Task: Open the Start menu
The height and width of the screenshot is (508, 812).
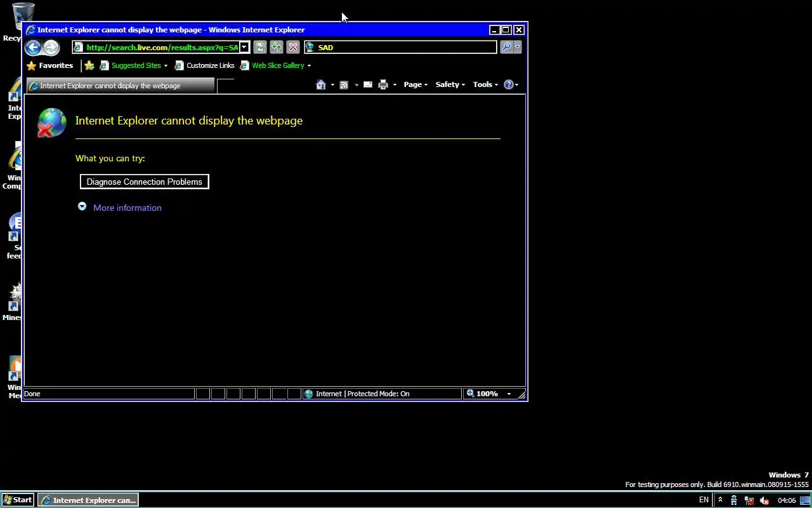Action: click(17, 500)
